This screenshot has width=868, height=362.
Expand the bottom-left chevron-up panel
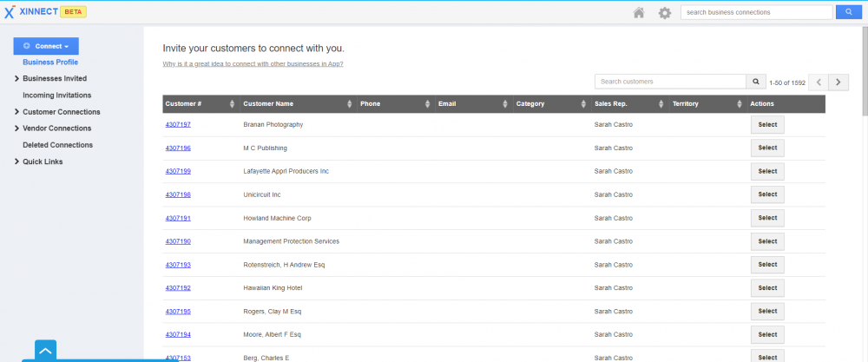click(x=45, y=350)
